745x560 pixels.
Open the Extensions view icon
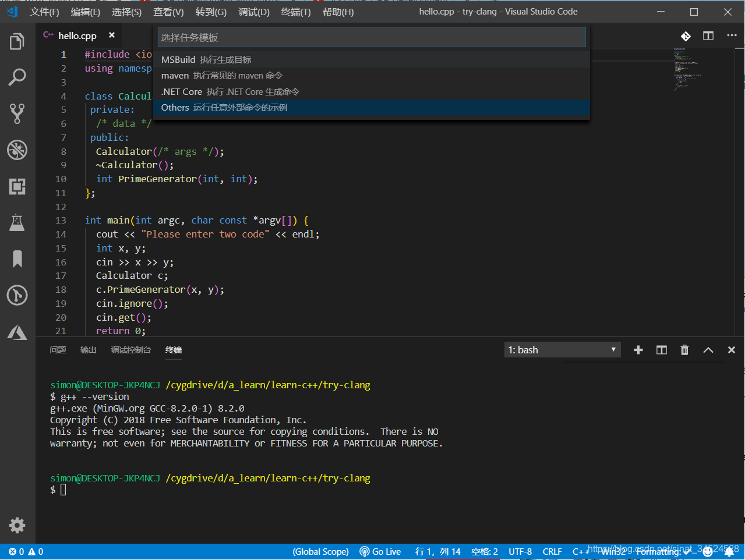click(17, 186)
